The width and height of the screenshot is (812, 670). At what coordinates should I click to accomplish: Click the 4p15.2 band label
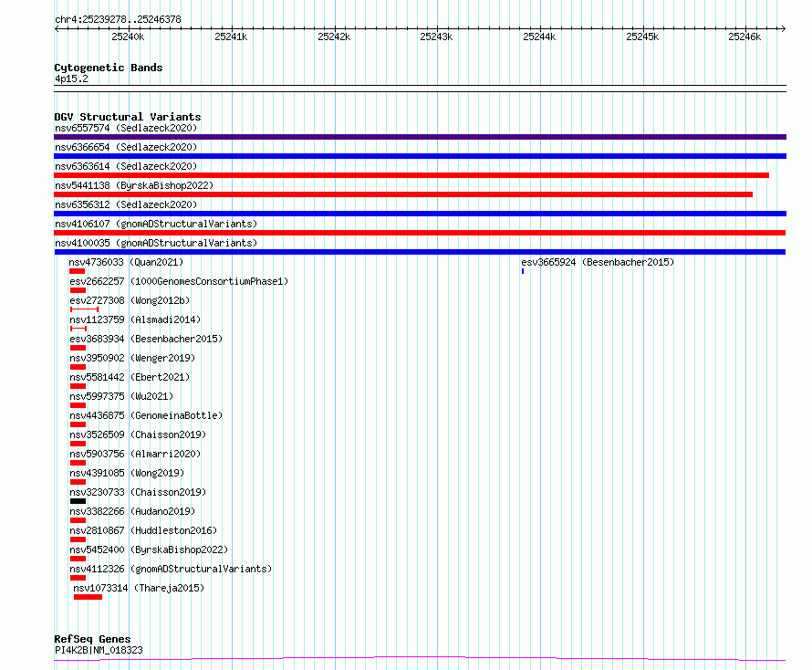click(x=71, y=79)
